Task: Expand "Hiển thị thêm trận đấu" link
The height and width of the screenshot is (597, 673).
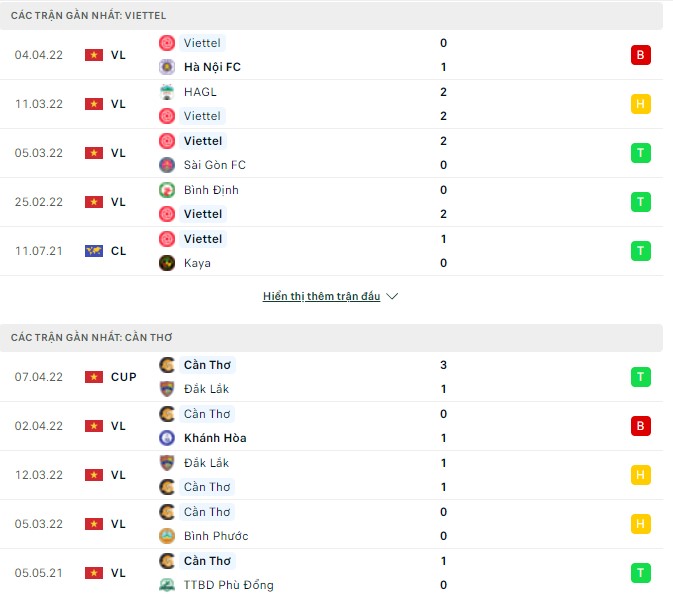Action: tap(321, 297)
